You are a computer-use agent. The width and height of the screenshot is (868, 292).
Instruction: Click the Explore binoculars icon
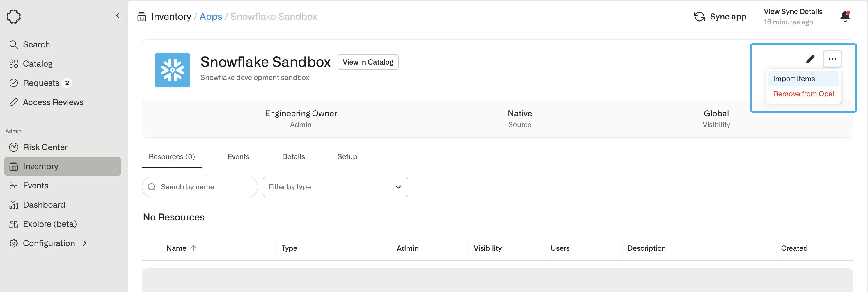[13, 224]
